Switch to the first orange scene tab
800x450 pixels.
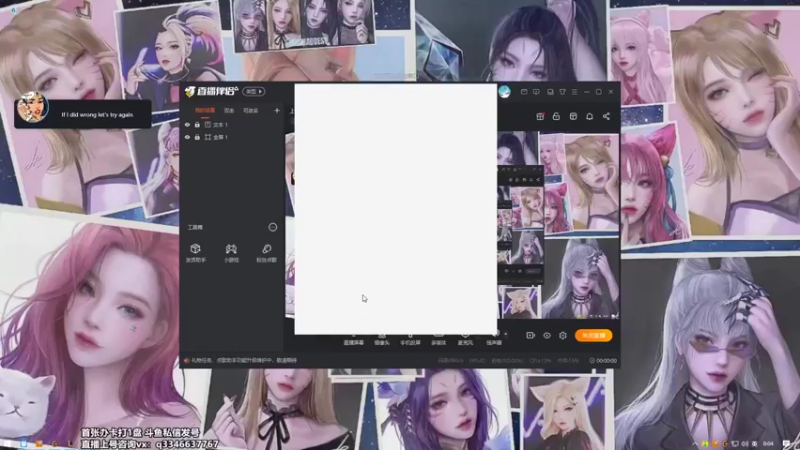205,110
